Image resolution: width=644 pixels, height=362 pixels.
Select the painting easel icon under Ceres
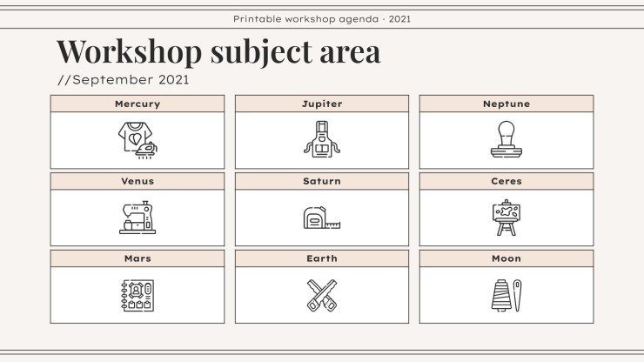click(x=506, y=218)
